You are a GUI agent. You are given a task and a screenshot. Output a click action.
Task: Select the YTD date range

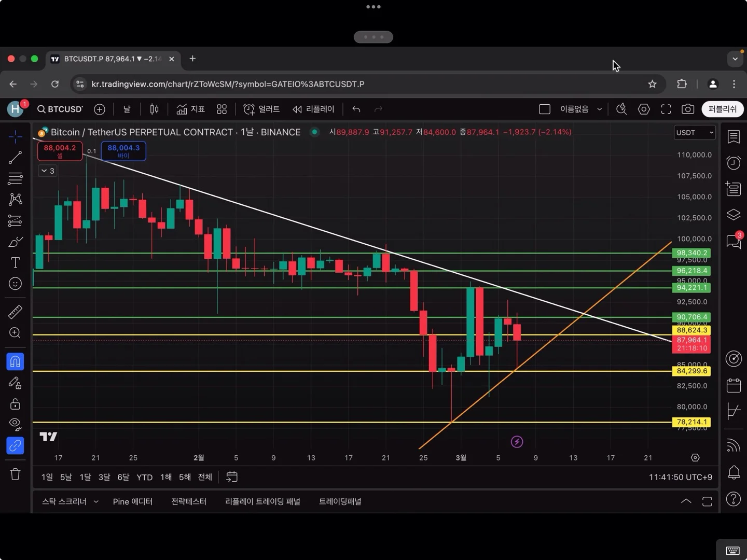click(144, 477)
